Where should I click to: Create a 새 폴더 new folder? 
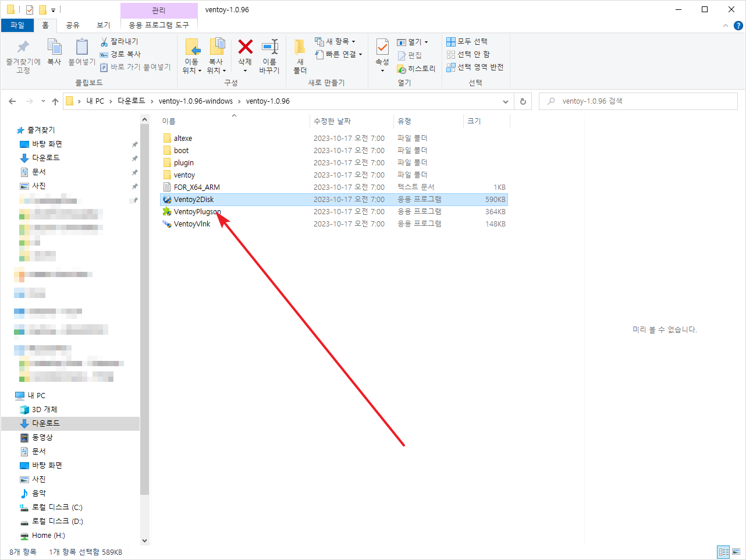click(x=300, y=56)
